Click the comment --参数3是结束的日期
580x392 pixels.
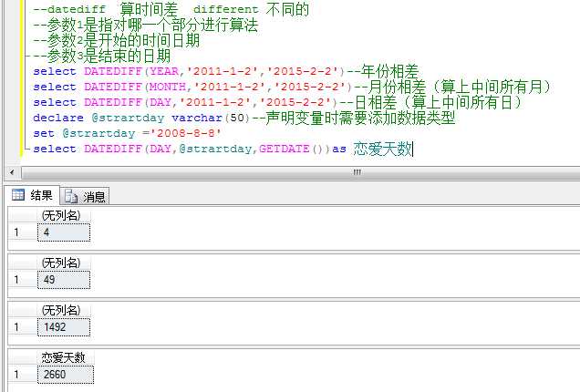coord(102,56)
